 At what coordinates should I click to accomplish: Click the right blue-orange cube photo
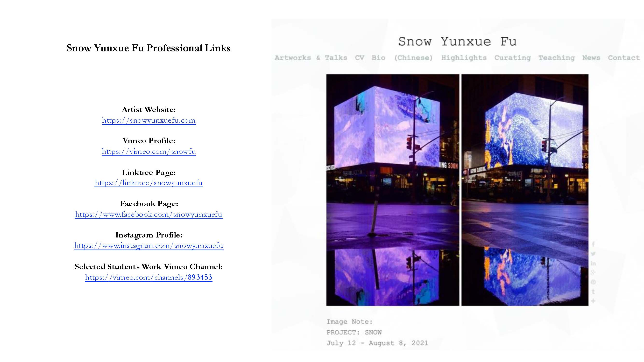coord(524,190)
